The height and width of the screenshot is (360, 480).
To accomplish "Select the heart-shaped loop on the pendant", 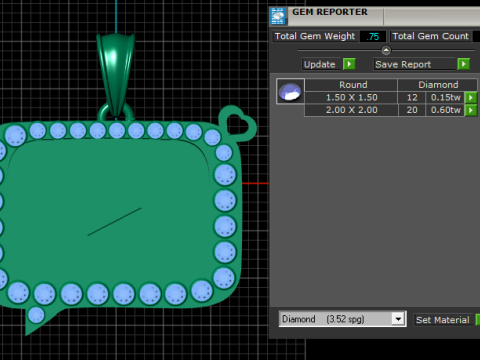I will [238, 124].
